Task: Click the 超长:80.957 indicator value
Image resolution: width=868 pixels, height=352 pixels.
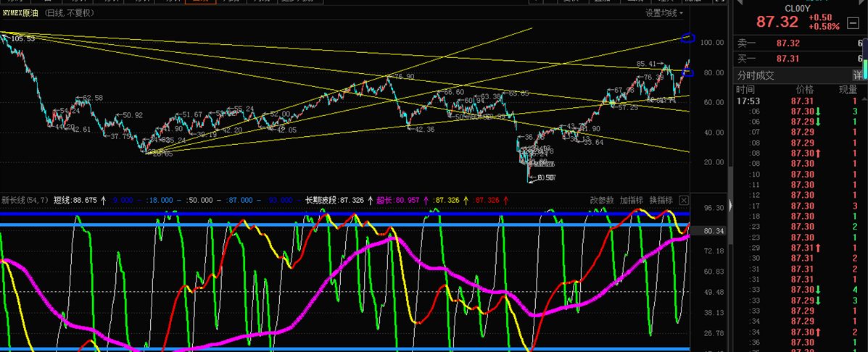Action: pos(399,200)
